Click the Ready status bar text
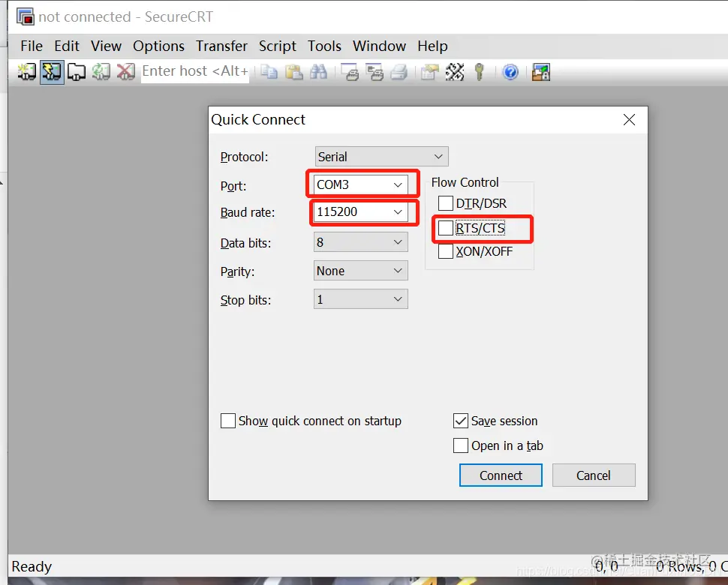728x585 pixels. click(32, 566)
